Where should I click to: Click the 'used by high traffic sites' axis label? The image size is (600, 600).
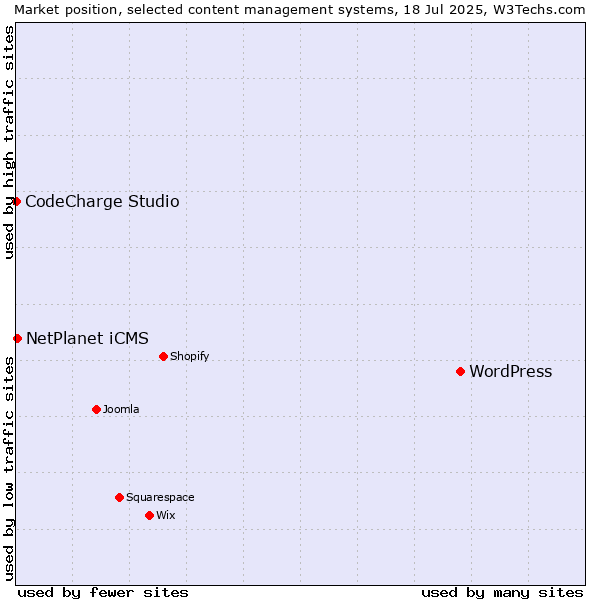8,142
